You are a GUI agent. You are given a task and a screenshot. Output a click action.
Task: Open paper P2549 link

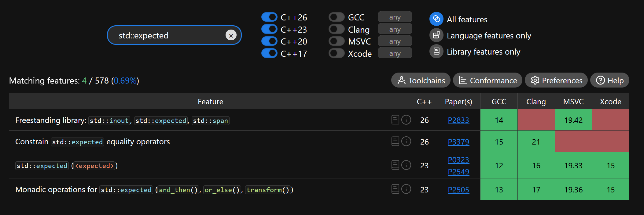(x=458, y=172)
